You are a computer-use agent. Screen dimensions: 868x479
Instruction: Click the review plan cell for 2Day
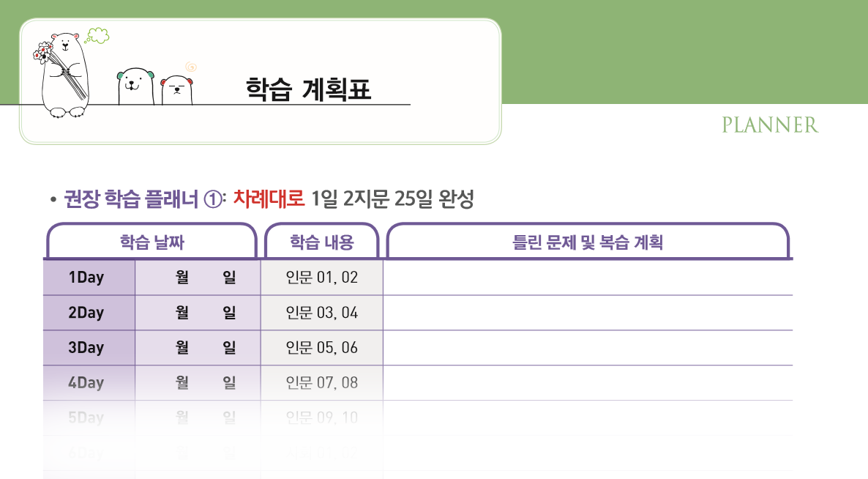click(x=587, y=313)
